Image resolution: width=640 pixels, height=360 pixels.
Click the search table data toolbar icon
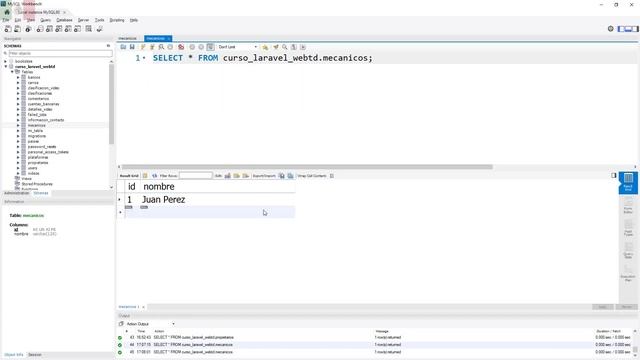click(x=89, y=29)
